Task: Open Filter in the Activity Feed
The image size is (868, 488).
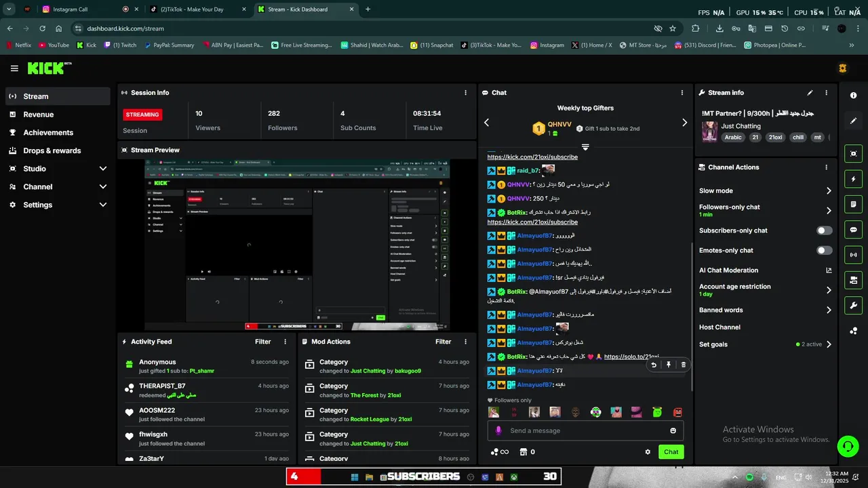Action: point(262,342)
